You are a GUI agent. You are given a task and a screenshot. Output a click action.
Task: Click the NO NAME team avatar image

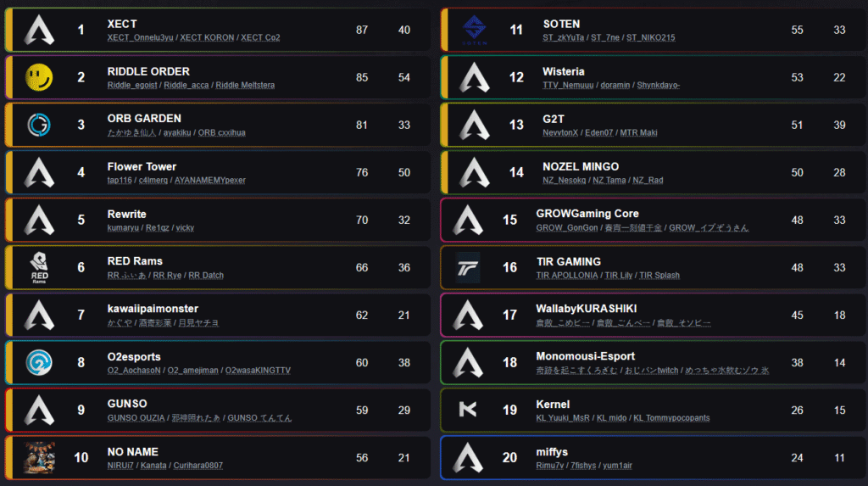pyautogui.click(x=39, y=458)
